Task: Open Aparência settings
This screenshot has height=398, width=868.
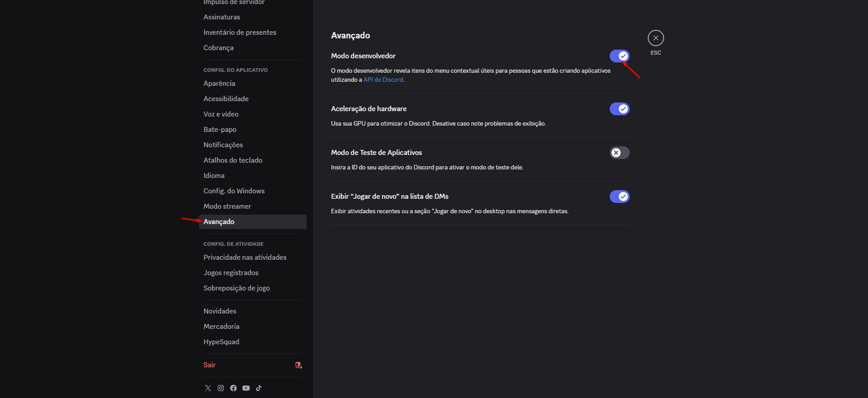Action: tap(253, 84)
